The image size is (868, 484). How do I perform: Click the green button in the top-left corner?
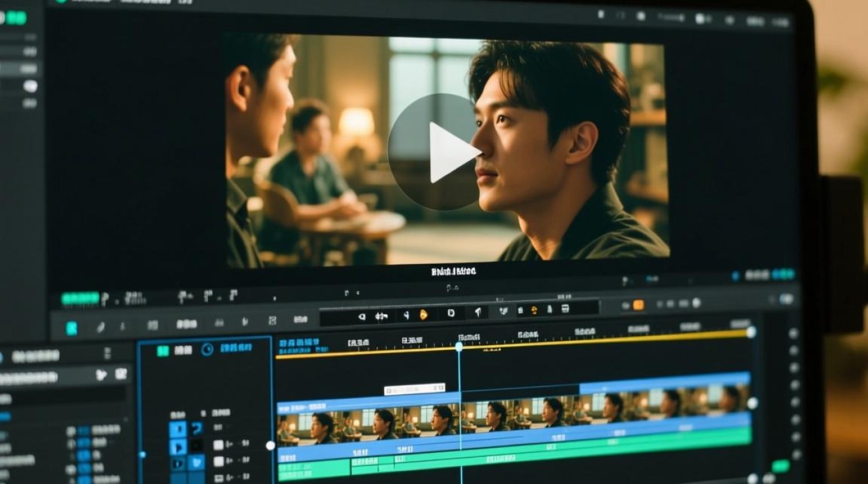(x=17, y=18)
